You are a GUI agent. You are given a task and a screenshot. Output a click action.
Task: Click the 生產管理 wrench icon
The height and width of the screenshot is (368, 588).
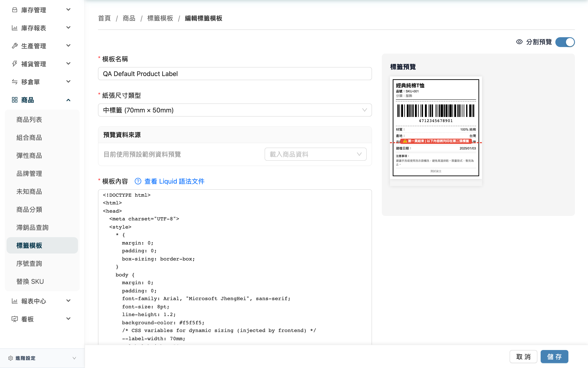coord(14,46)
